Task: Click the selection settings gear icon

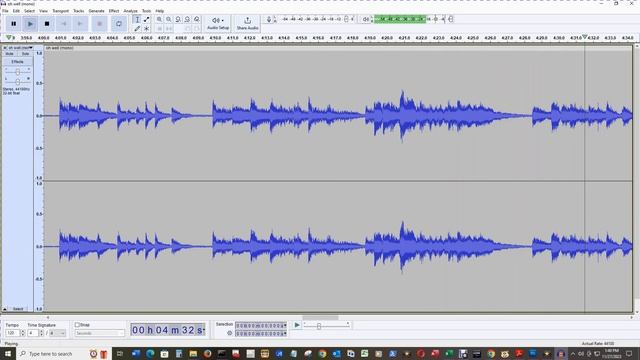Action: pos(229,333)
